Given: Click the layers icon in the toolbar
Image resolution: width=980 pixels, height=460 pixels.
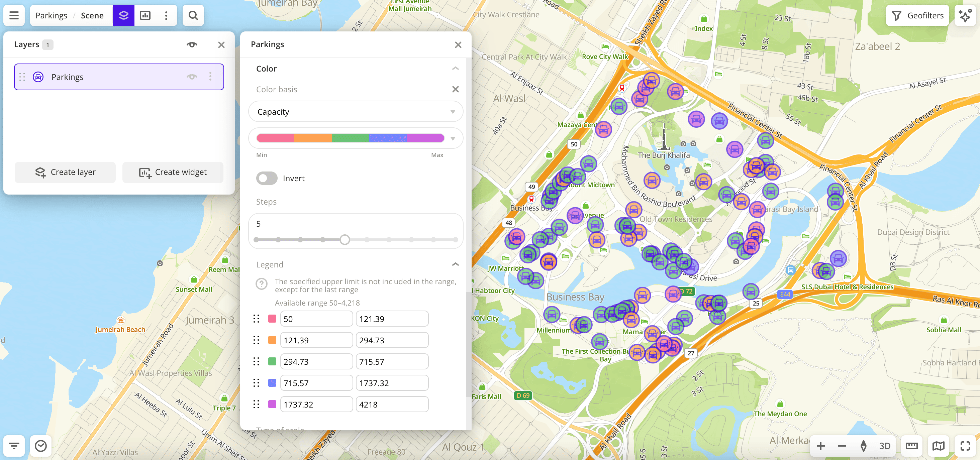Looking at the screenshot, I should (124, 16).
